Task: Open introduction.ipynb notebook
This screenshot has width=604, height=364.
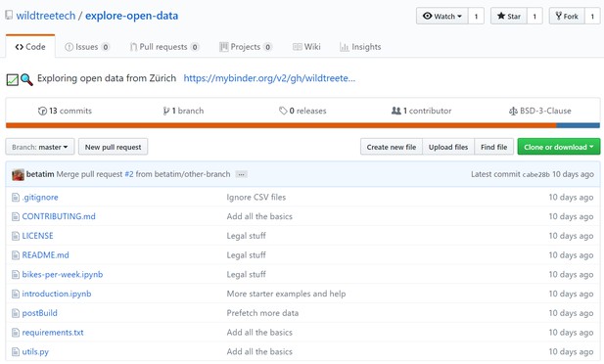Action: click(x=57, y=294)
